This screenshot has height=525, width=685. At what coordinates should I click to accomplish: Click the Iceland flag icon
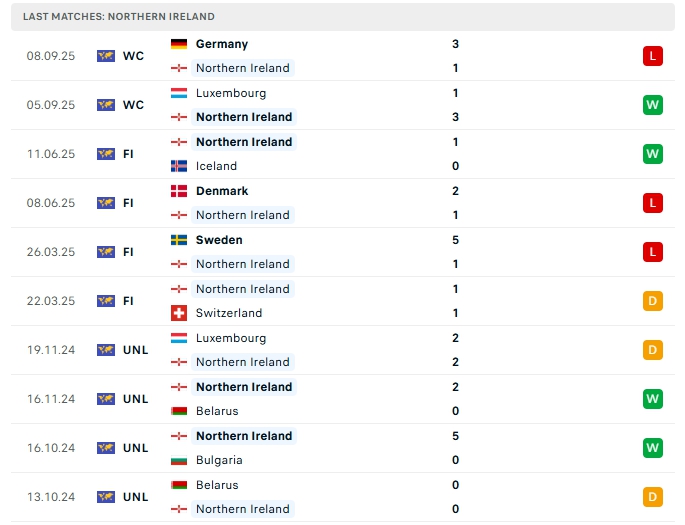pos(179,166)
